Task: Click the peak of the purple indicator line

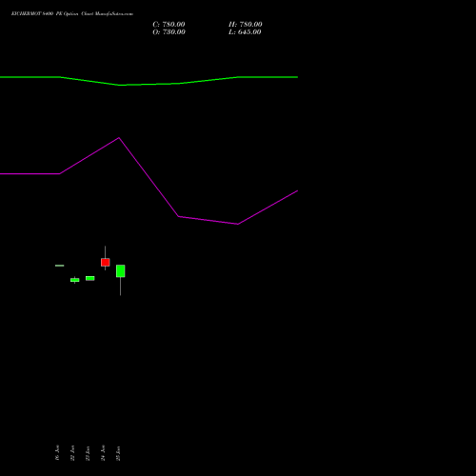Action: pyautogui.click(x=119, y=138)
